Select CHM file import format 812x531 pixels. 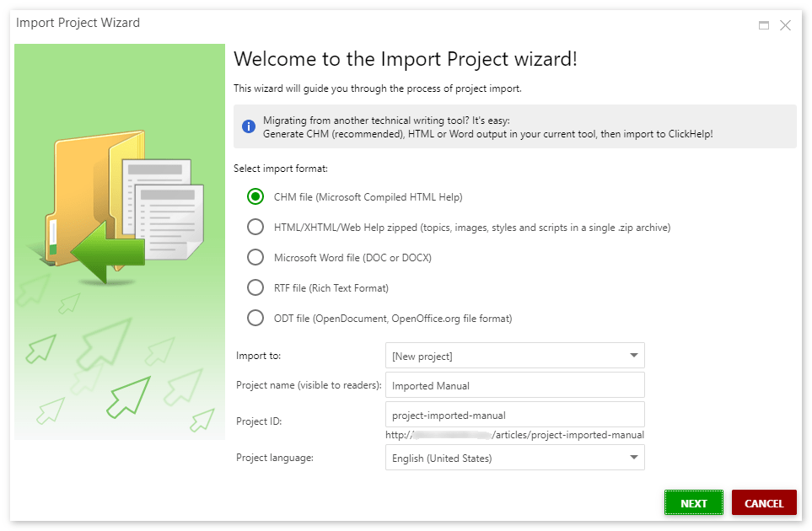pyautogui.click(x=255, y=196)
